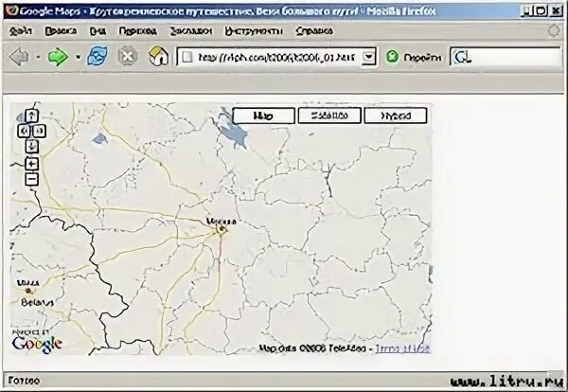
Task: Click the Firefox icon in title bar
Action: pos(12,10)
